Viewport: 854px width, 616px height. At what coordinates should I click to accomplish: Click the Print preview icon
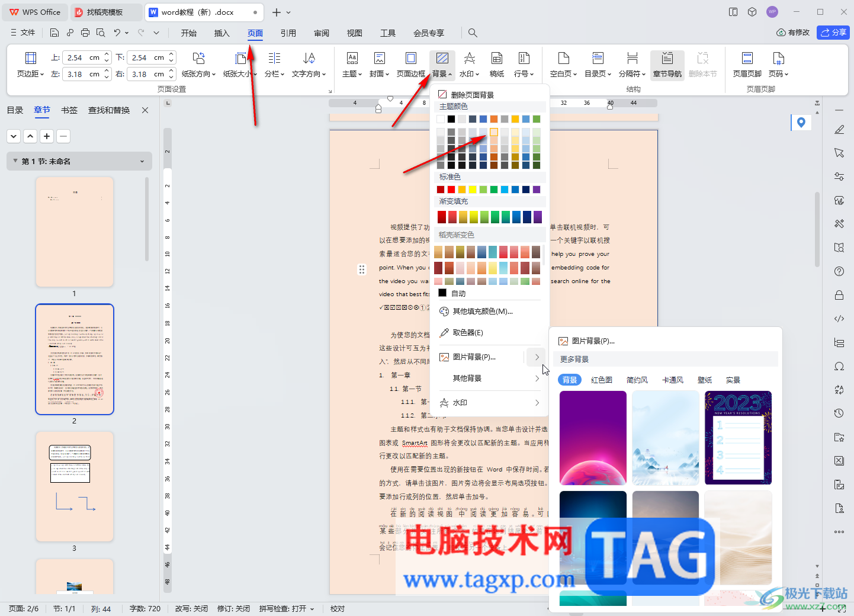(x=101, y=33)
